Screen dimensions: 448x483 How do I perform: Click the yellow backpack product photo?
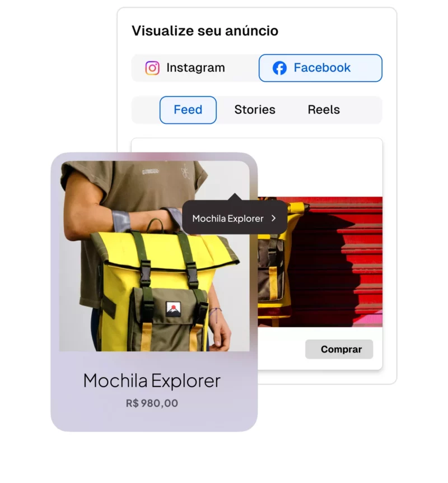154,256
